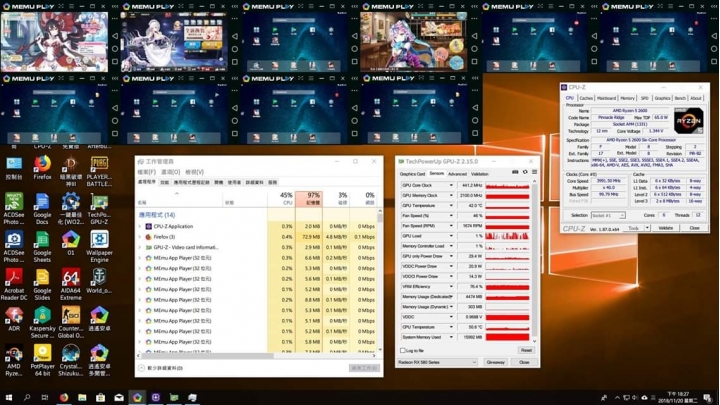Open the World_o... ship desktop icon
Viewport: 720px width, 405px height.
[99, 281]
